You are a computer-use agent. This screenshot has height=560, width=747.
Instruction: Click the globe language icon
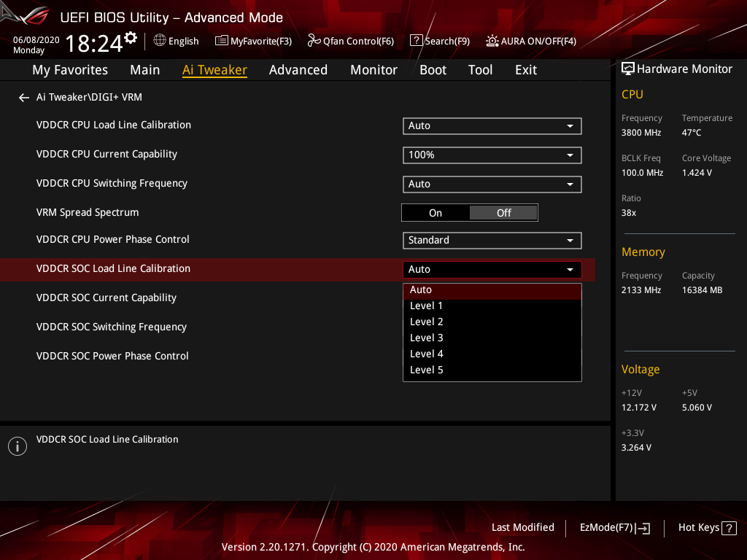click(x=160, y=41)
